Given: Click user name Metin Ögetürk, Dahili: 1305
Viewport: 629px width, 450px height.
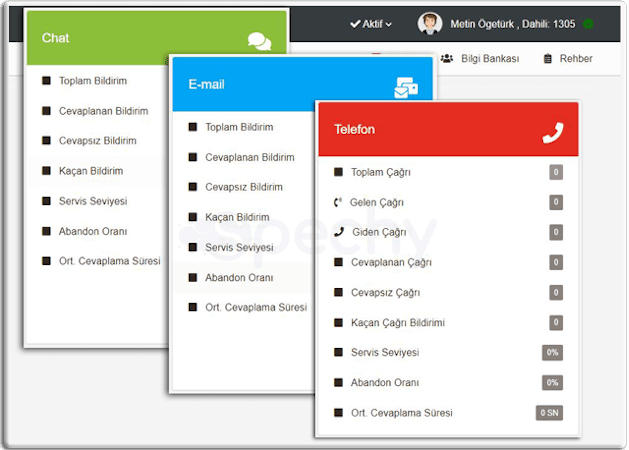Looking at the screenshot, I should pos(513,24).
